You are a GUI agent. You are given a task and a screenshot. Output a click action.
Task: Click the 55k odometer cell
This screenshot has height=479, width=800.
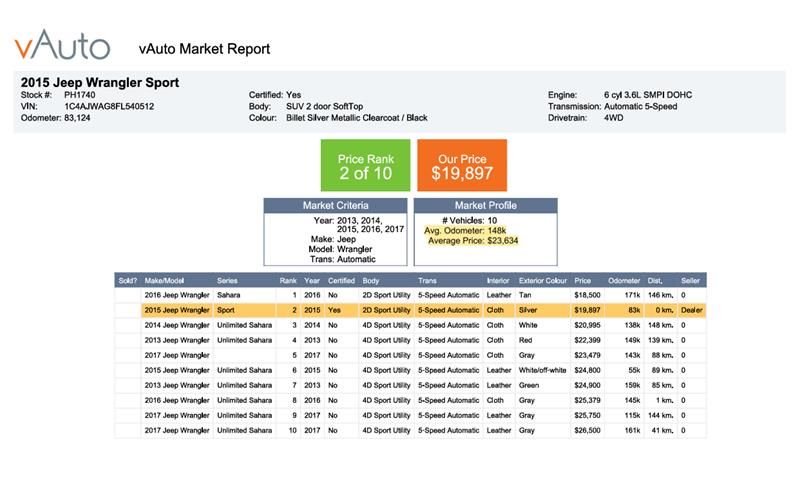point(634,370)
